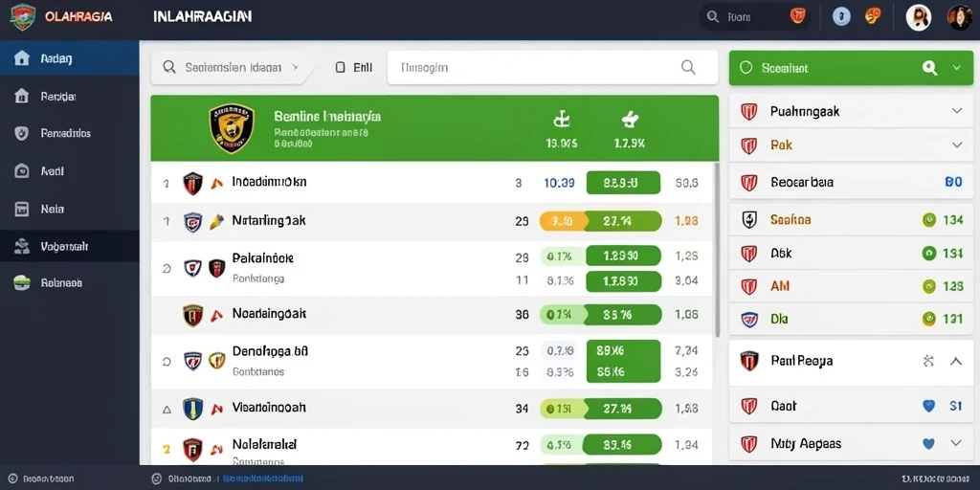This screenshot has height=490, width=980.
Task: Click the Nolalanalal team shield
Action: tap(192, 449)
